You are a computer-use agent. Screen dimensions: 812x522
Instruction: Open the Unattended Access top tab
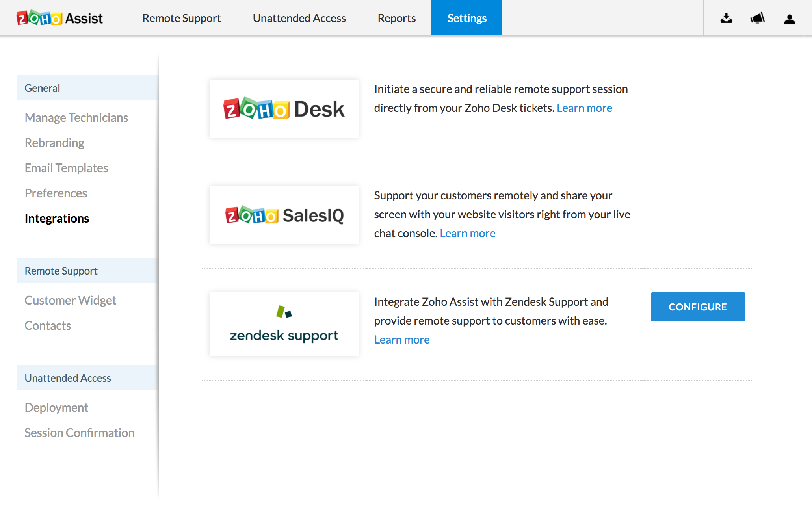pos(299,18)
